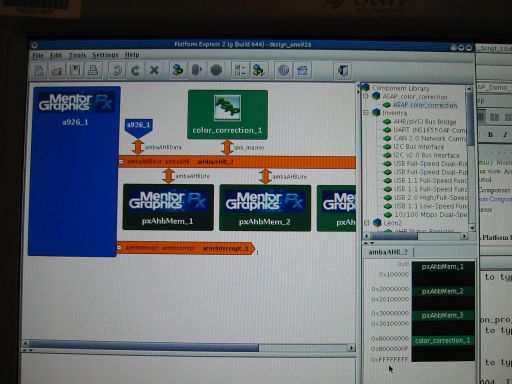Collapse the arminterrupt_1 bus row
This screenshot has width=512, height=384.
point(119,248)
